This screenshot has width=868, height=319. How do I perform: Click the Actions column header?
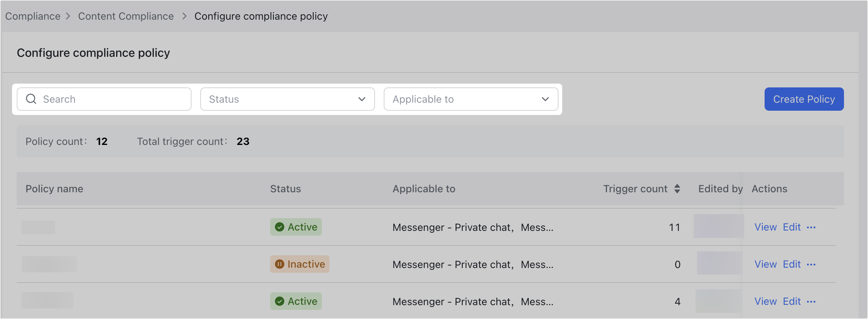[x=769, y=189]
